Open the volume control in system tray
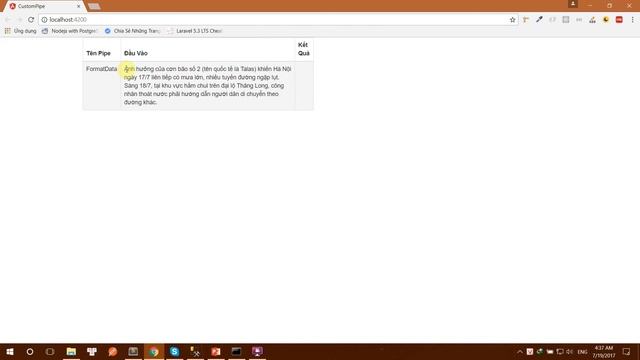The image size is (640, 360). pos(569,352)
